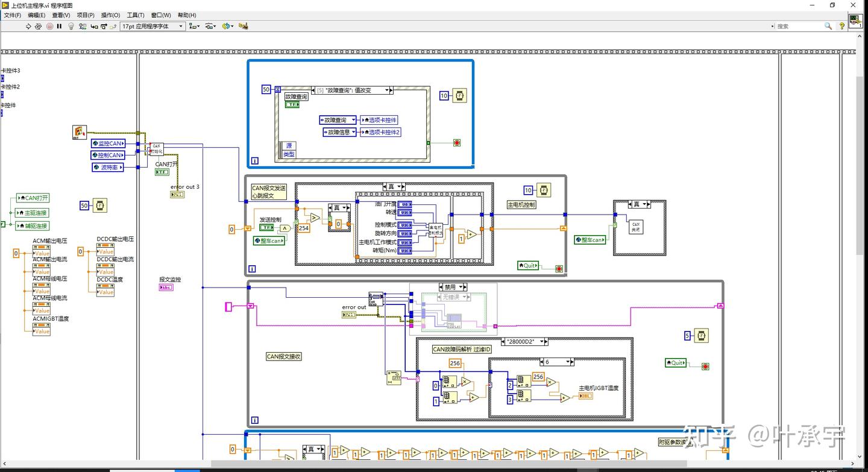Enable highlight execution lightbulb
Screen dimensions: 868x472
[x=71, y=26]
